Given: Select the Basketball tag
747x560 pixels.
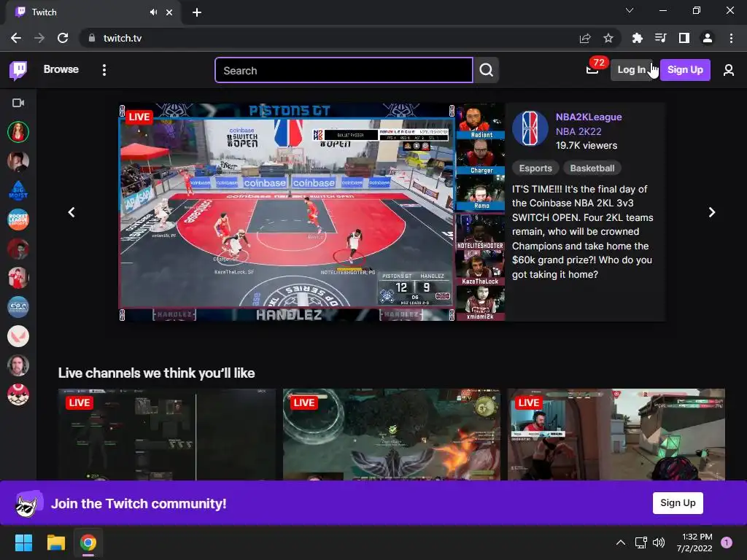Looking at the screenshot, I should [592, 168].
